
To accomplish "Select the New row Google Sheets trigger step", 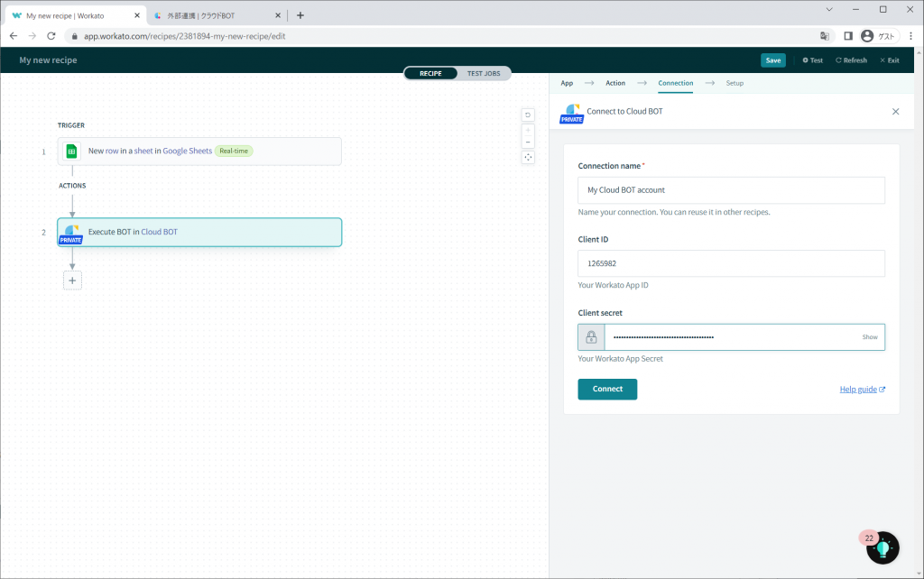I will pos(199,152).
